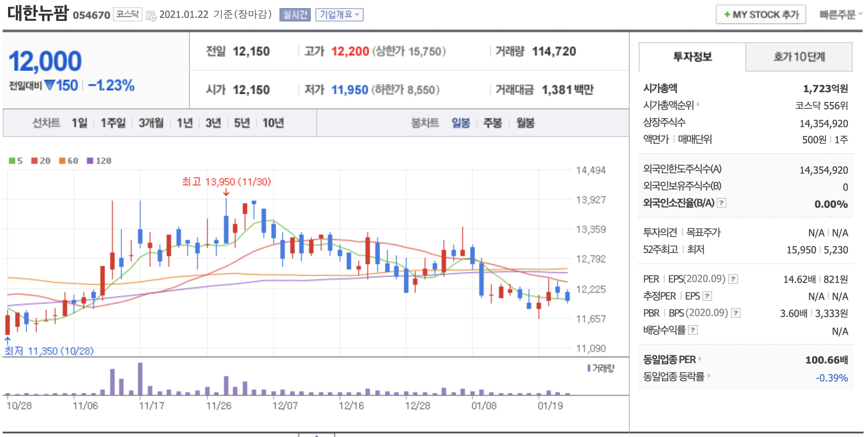Viewport: 868px width, 437px height.
Task: Click the 5-day moving average legend swatch
Action: point(12,161)
